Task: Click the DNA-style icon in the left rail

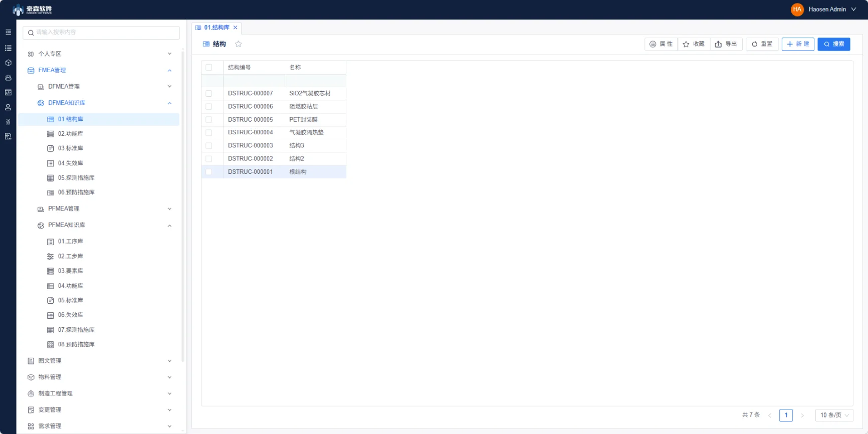Action: (8, 122)
